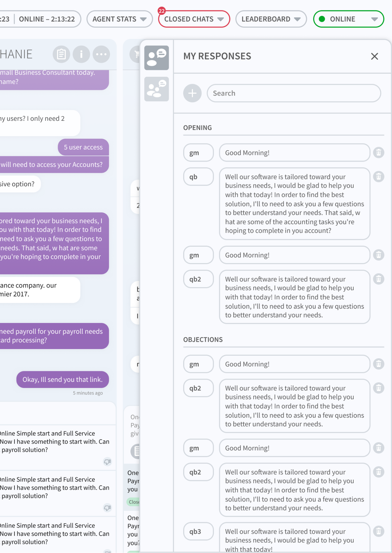The height and width of the screenshot is (553, 392).
Task: Click thumbs-down on first suggested payroll reply
Action: coord(107,462)
